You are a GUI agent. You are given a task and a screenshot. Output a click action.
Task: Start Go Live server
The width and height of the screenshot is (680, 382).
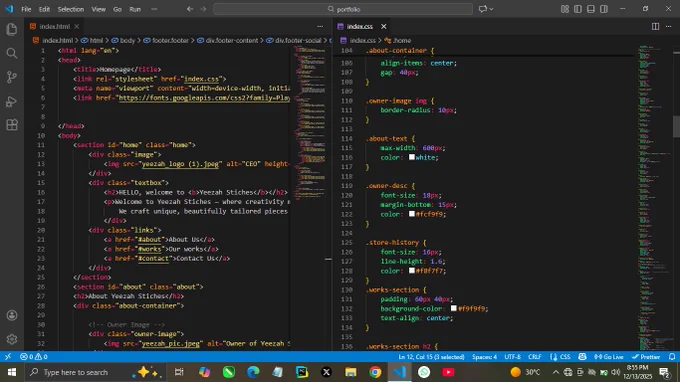point(608,357)
